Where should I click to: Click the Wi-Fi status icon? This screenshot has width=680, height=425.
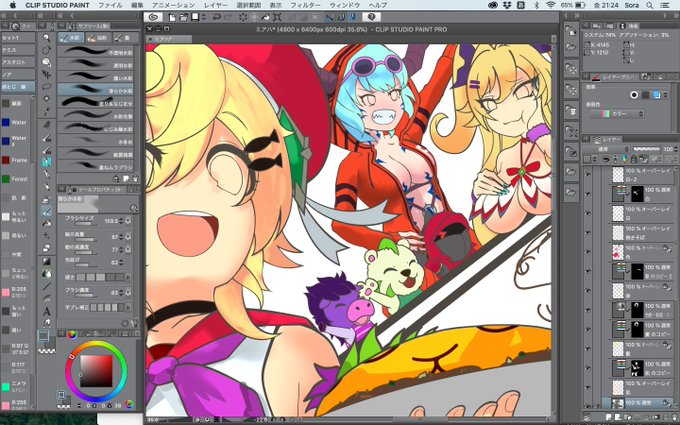click(x=551, y=5)
